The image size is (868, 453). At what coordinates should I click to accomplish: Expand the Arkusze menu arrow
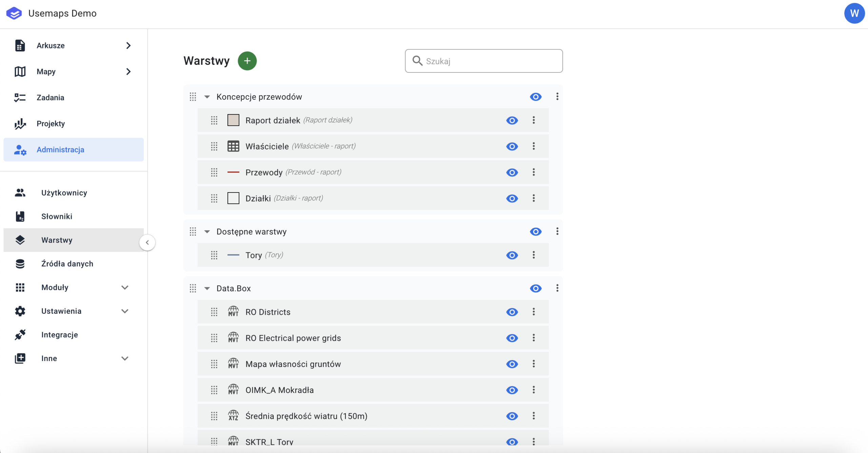coord(128,45)
